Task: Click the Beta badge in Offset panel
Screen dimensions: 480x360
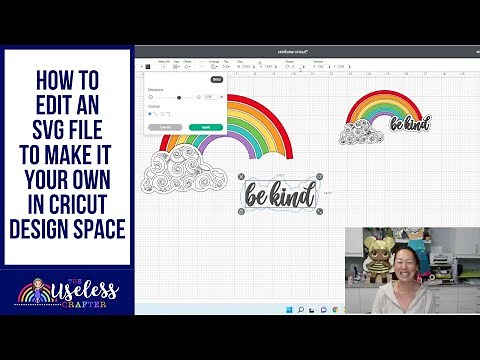Action: (x=217, y=79)
